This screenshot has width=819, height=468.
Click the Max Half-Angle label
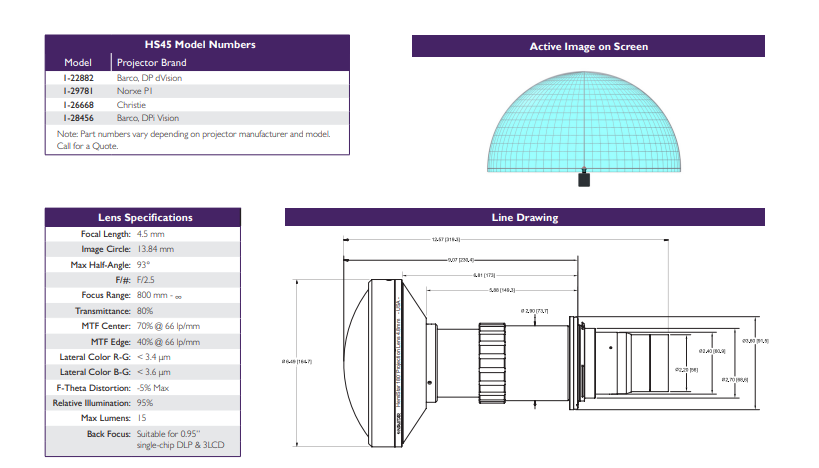100,265
